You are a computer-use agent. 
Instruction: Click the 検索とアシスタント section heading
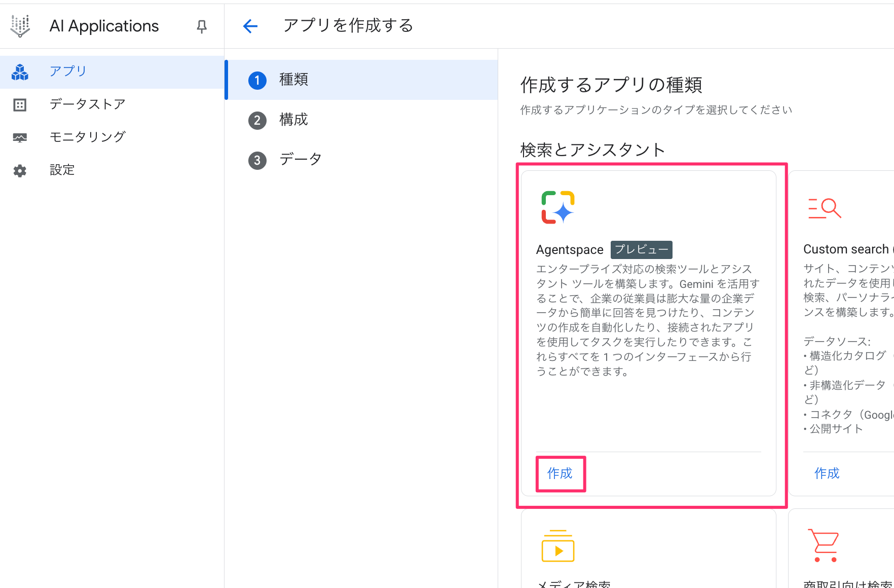point(592,150)
